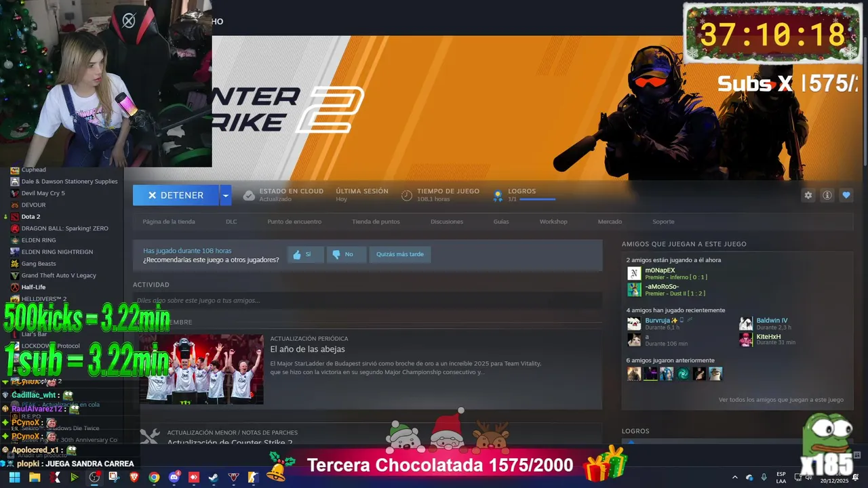Select Grand Theft Auto V Legacy
The width and height of the screenshot is (868, 488).
click(x=58, y=275)
